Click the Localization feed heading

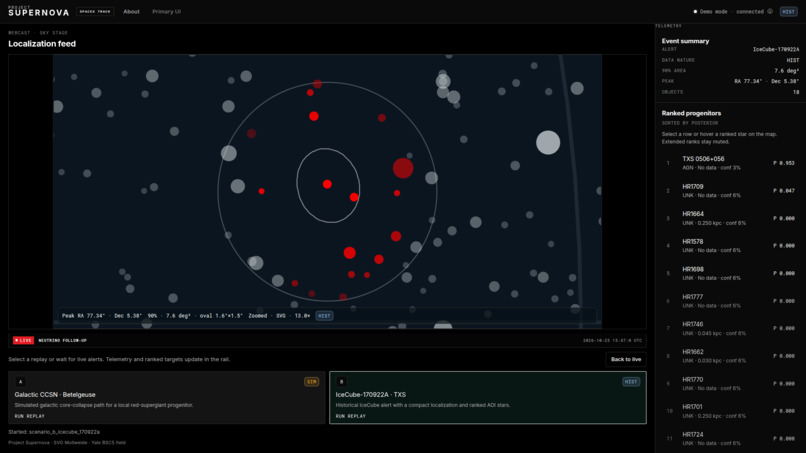[x=42, y=44]
